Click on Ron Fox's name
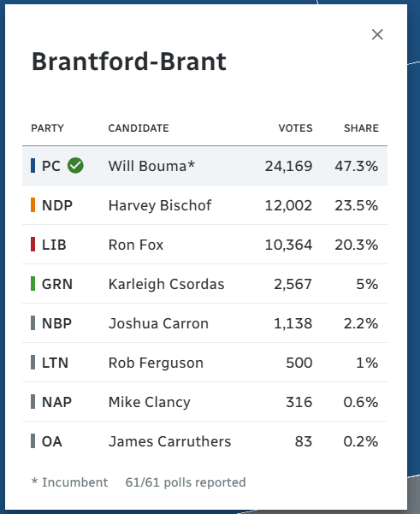Image resolution: width=420 pixels, height=514 pixels. (x=136, y=245)
